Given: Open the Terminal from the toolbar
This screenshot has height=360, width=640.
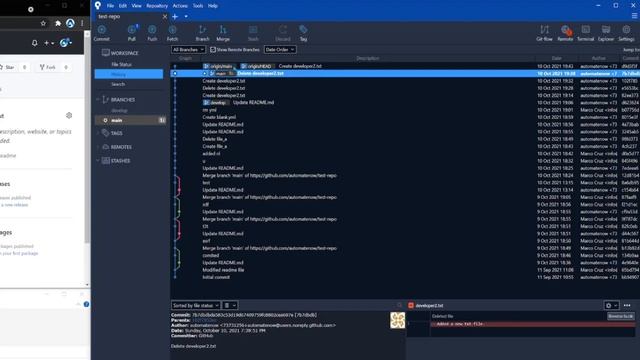Looking at the screenshot, I should tap(585, 33).
